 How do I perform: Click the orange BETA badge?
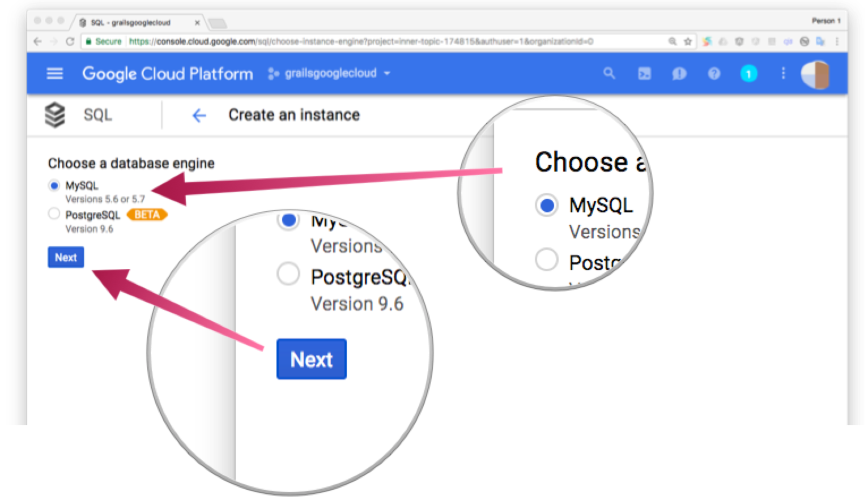(x=147, y=215)
